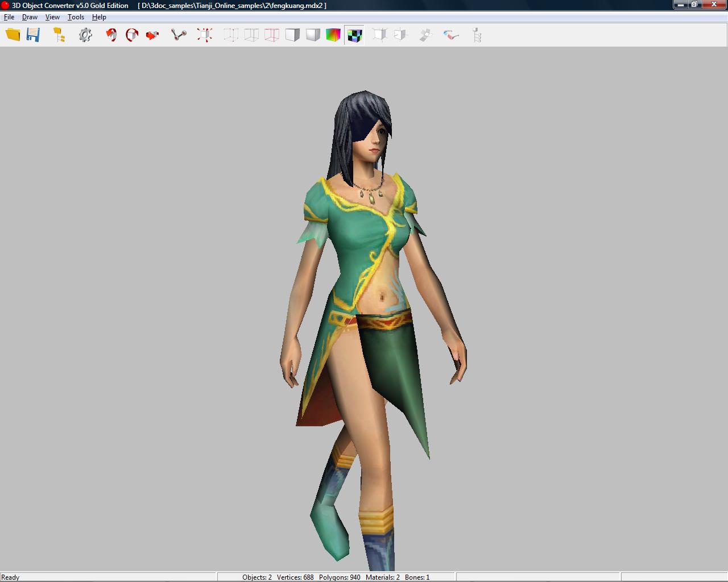Click the grayed-out folded sheets toolbar icon
The height and width of the screenshot is (582, 728).
tap(426, 35)
